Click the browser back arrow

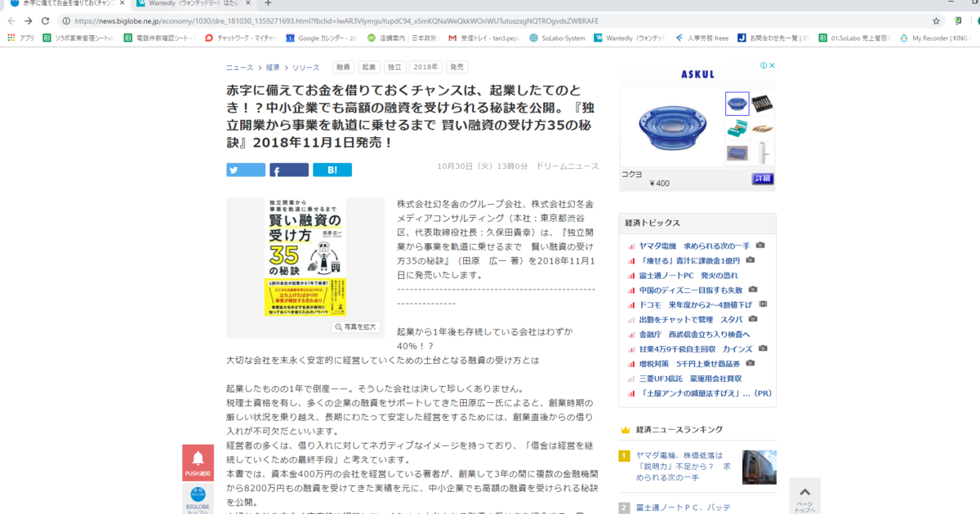click(11, 21)
